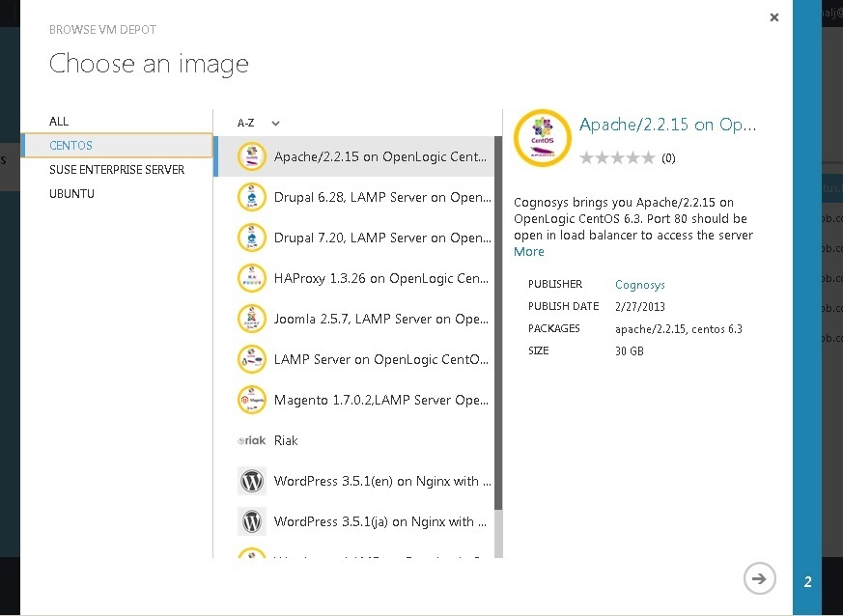Image resolution: width=843 pixels, height=616 pixels.
Task: Select the Drupal 6.28 image icon
Action: (252, 197)
